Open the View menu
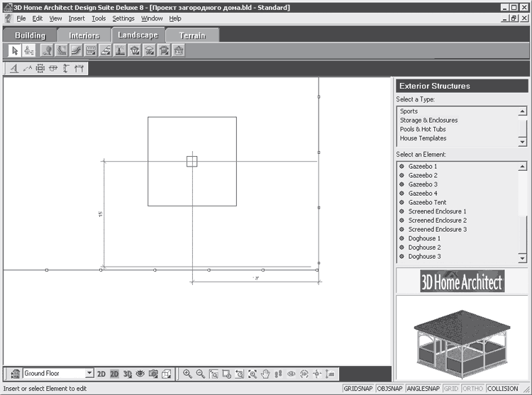The width and height of the screenshot is (532, 395). (55, 18)
